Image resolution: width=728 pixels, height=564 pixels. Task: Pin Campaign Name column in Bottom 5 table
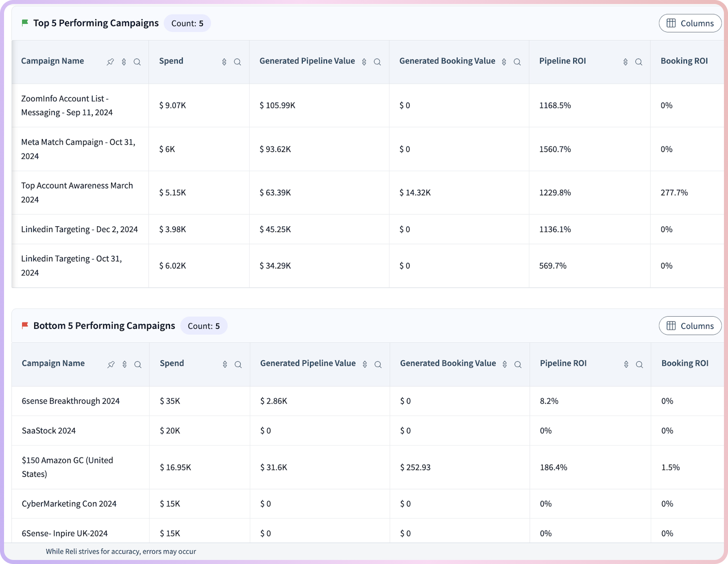click(111, 364)
